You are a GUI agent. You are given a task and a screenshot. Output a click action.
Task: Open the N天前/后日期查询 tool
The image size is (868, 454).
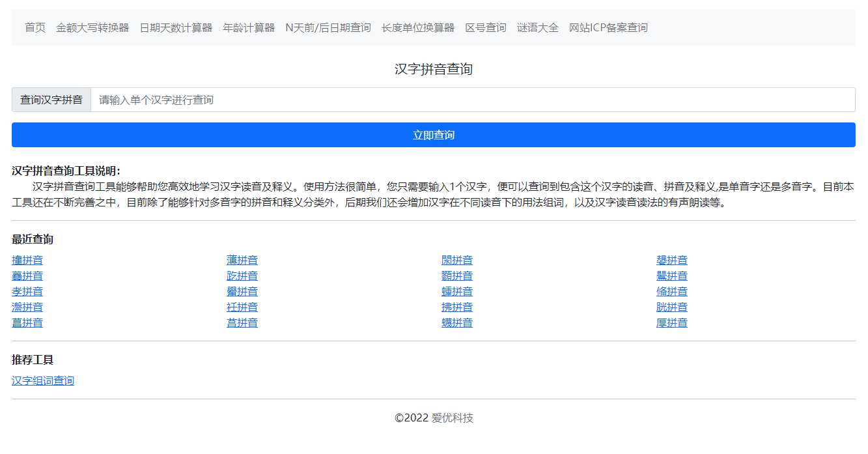pos(328,27)
